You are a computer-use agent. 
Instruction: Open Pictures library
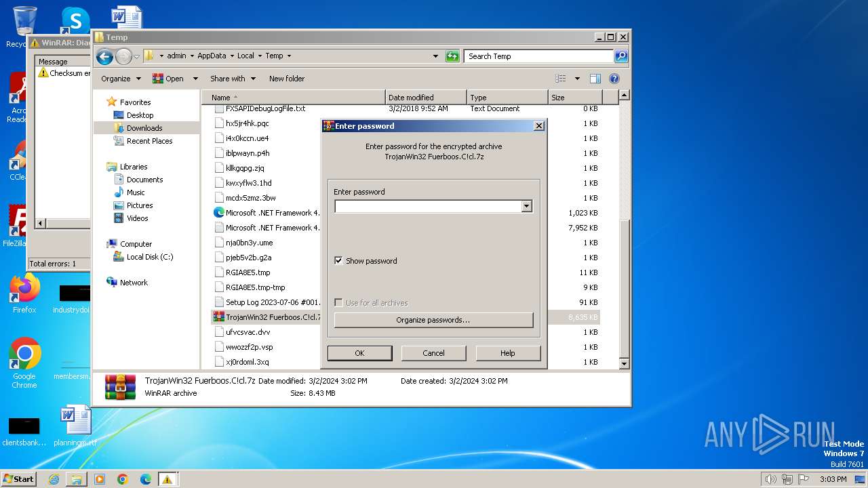[140, 205]
